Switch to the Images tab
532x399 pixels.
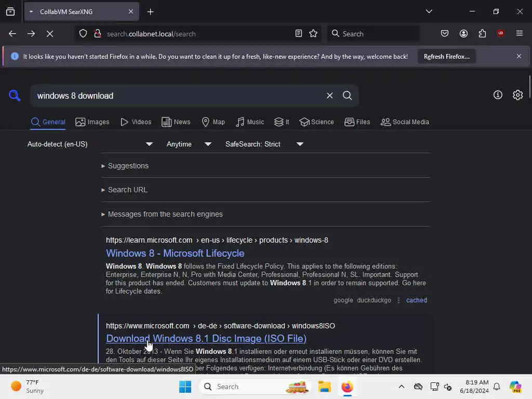coord(92,122)
